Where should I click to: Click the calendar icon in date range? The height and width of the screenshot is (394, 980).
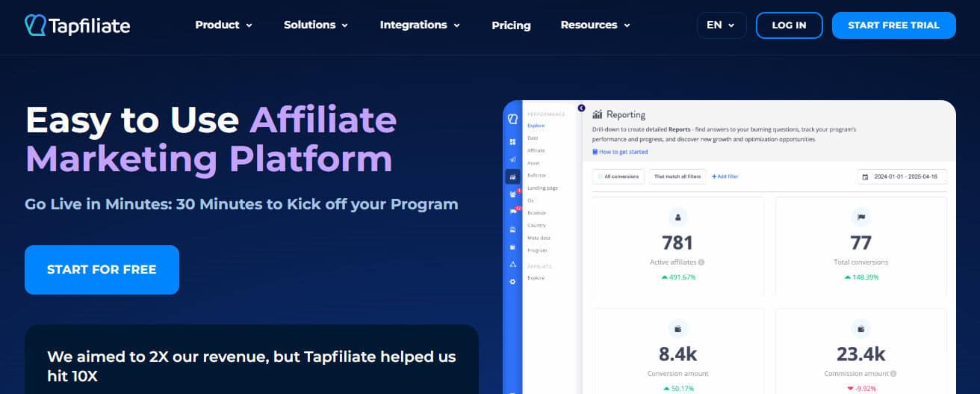click(866, 177)
